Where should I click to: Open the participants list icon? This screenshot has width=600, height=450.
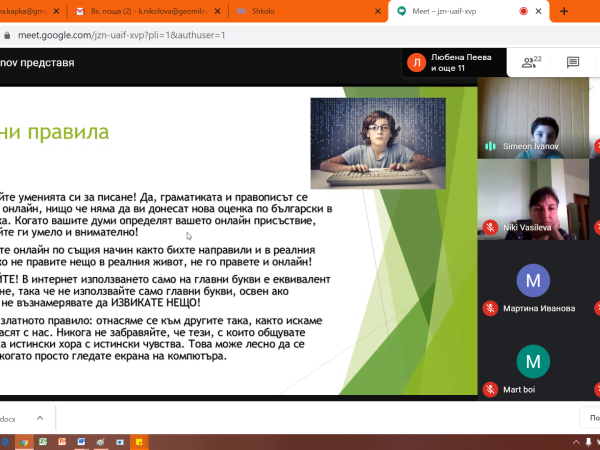pos(532,62)
